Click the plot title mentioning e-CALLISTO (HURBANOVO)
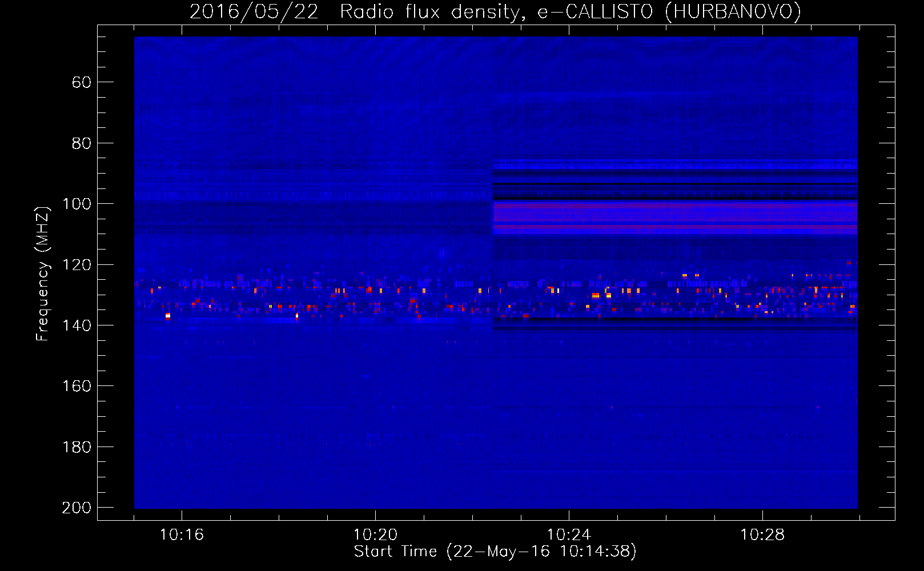This screenshot has height=571, width=924. (x=495, y=12)
